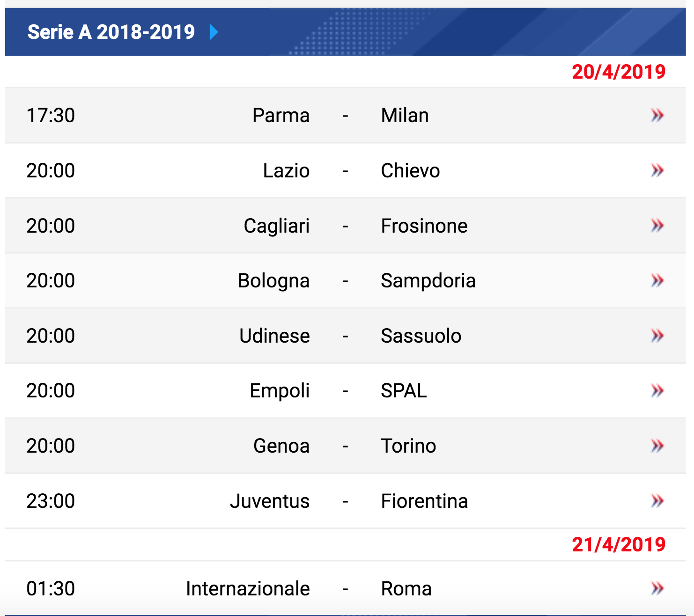Open details arrow for Udinese - Sassuolo match

(657, 336)
